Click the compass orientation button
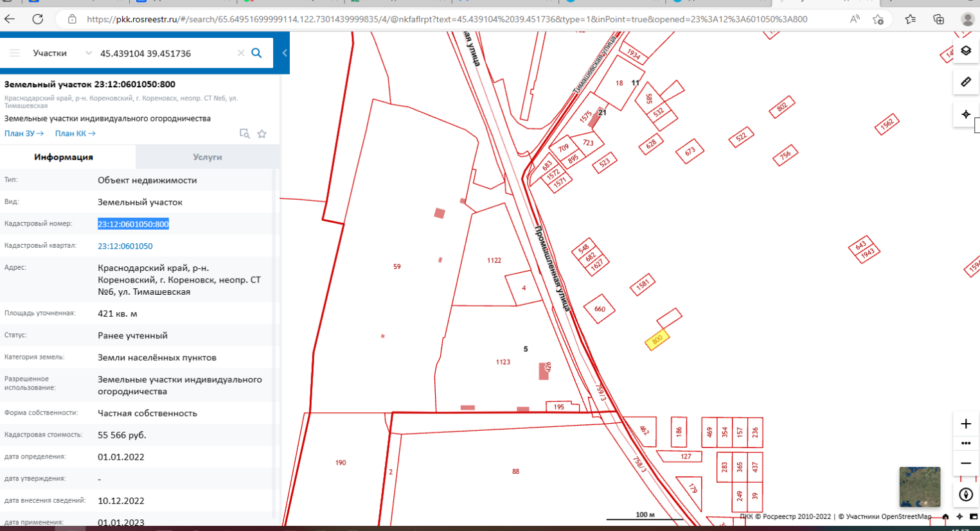 click(966, 494)
